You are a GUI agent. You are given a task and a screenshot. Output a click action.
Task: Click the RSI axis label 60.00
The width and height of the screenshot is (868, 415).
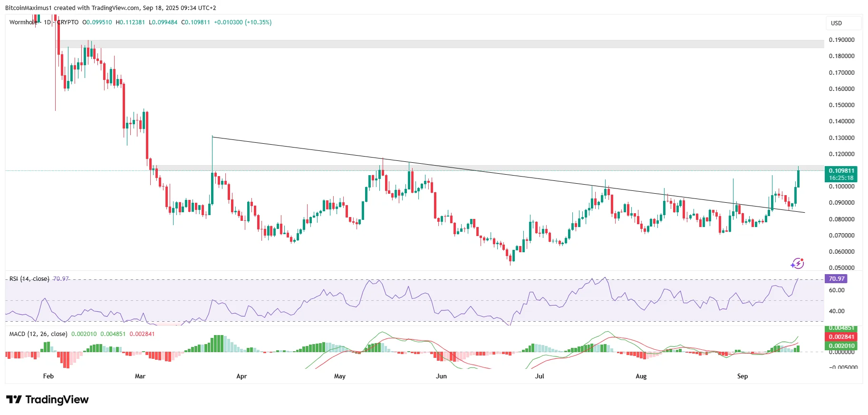(837, 290)
